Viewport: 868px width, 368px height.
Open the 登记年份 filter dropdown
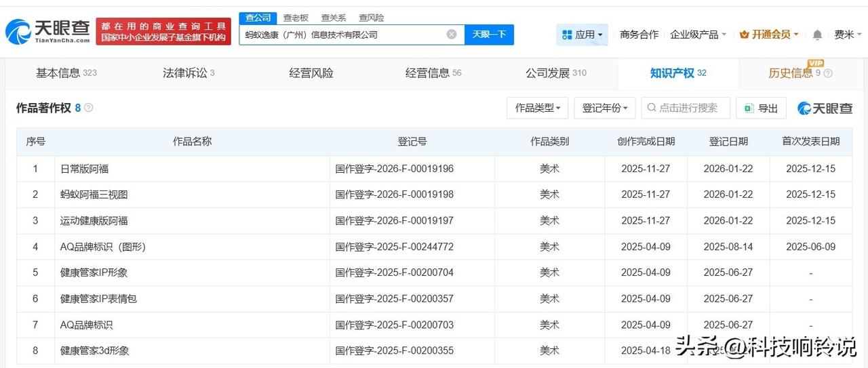[x=605, y=108]
